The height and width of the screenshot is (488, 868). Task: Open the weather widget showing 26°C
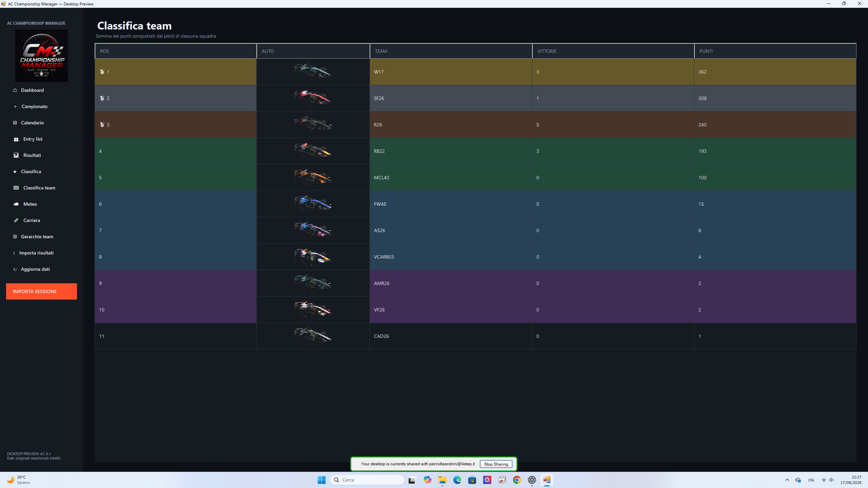[19, 480]
